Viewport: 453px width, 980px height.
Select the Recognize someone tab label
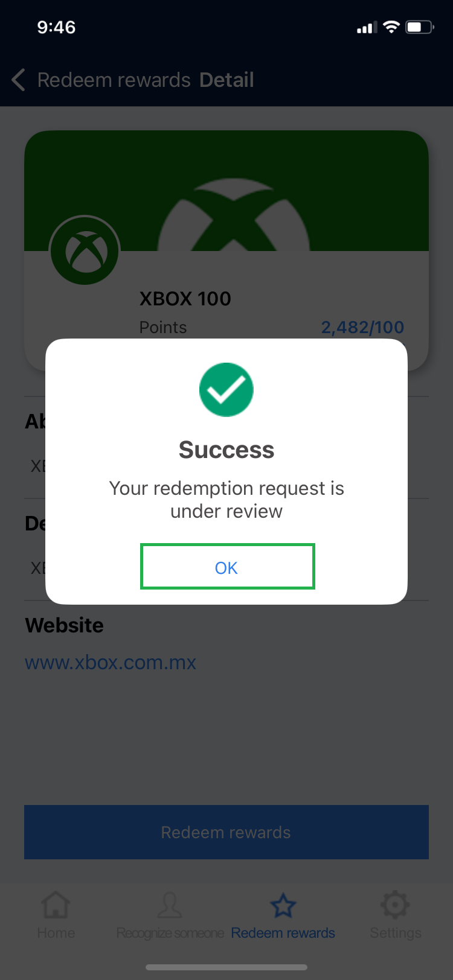click(x=170, y=933)
